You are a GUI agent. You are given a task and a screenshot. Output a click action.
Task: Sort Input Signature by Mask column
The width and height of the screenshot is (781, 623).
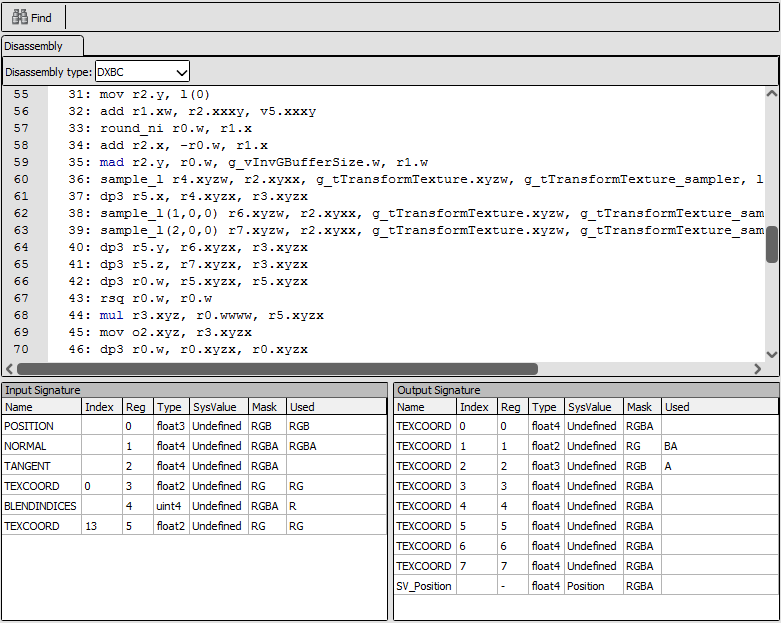point(267,407)
